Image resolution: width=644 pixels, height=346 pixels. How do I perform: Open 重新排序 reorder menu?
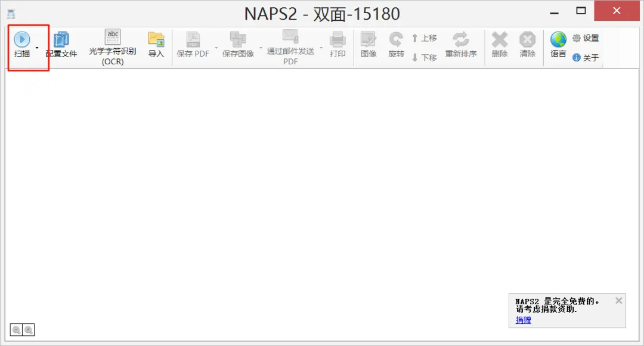click(x=461, y=45)
